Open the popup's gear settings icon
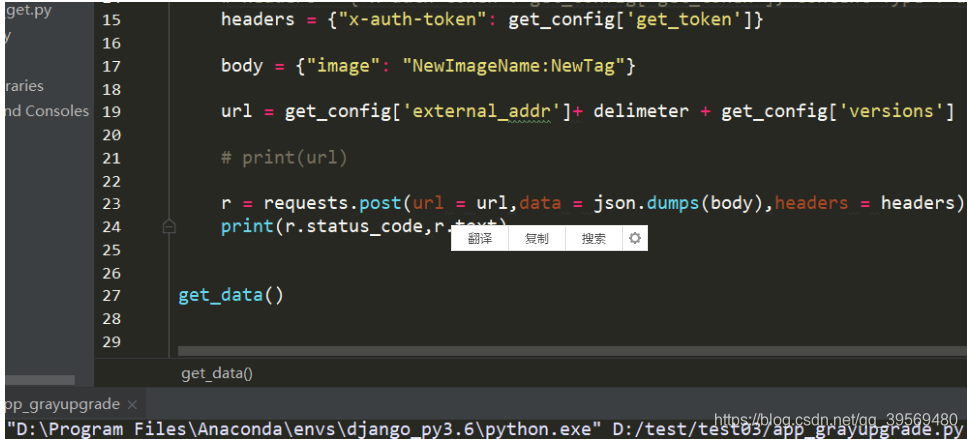The height and width of the screenshot is (439, 968). click(635, 238)
